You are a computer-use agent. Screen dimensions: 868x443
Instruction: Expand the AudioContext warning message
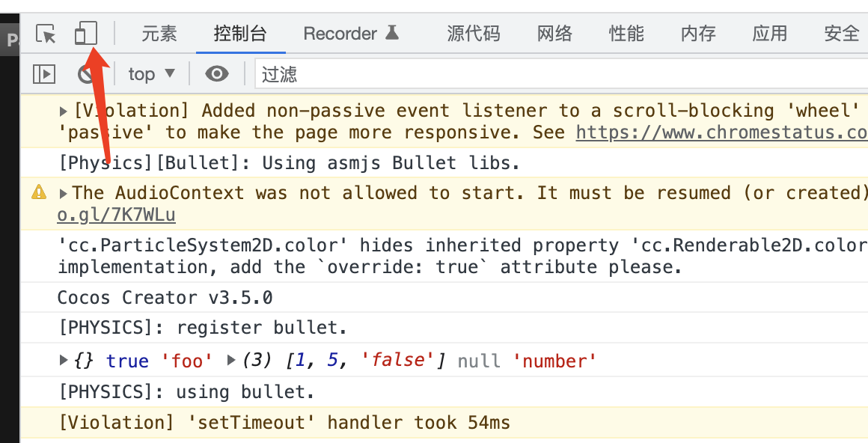coord(64,193)
